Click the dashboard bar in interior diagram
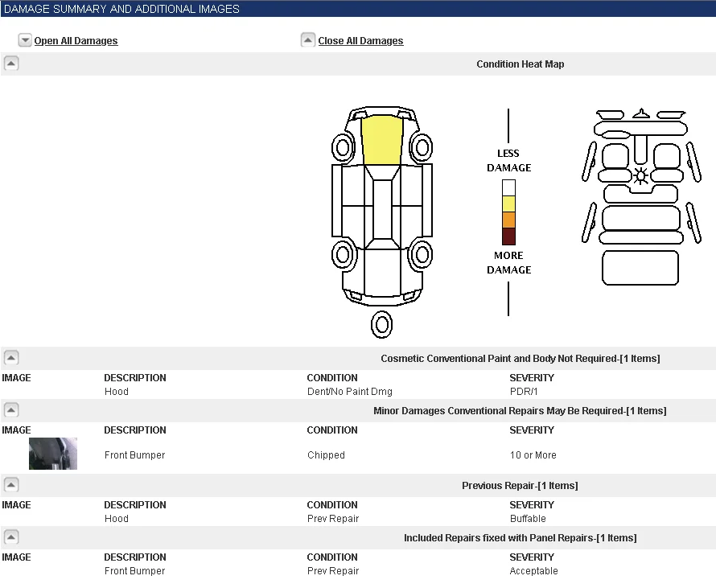The height and width of the screenshot is (588, 716). tap(640, 128)
